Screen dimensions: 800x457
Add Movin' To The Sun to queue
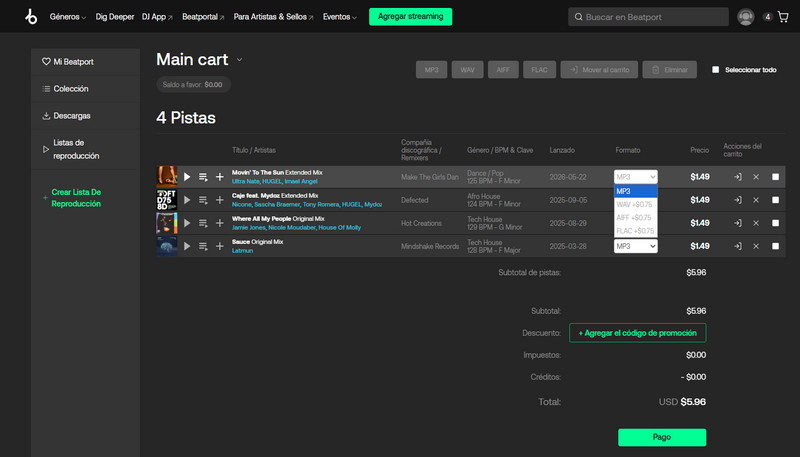203,177
